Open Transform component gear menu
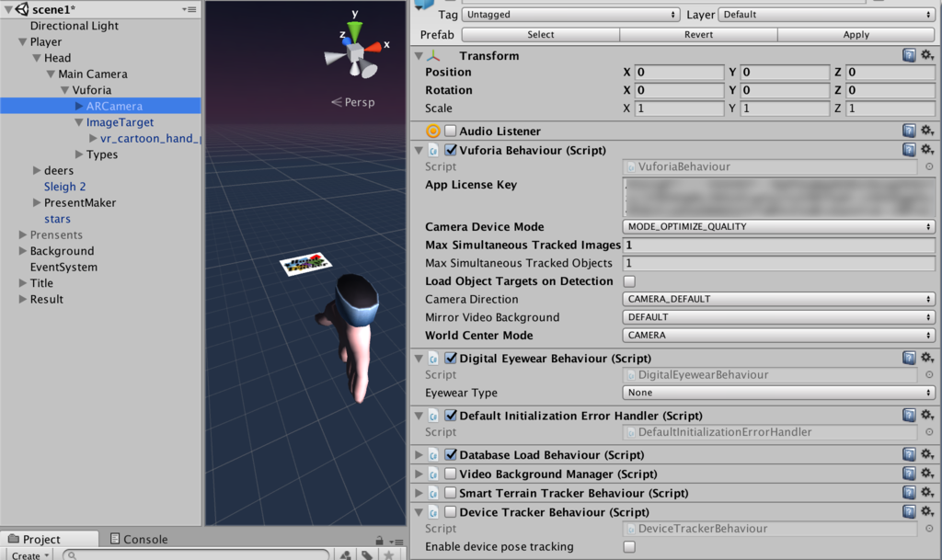Screen dimensions: 942x560 coord(927,55)
